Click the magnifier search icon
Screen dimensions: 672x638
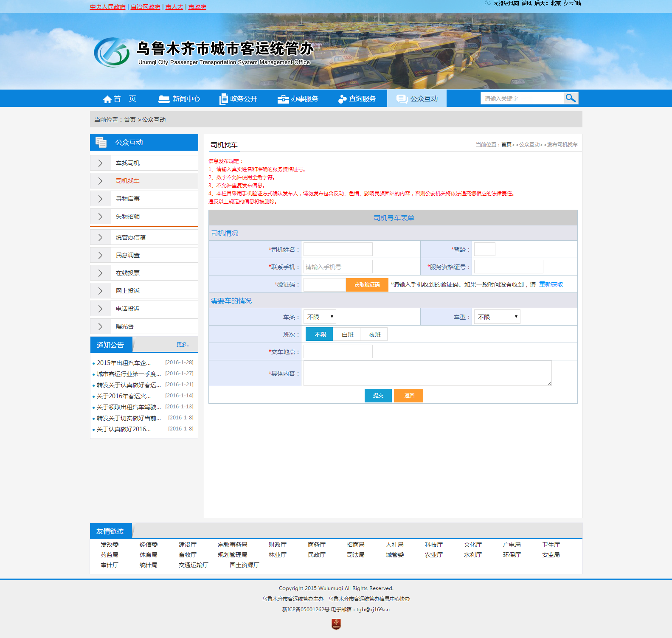pyautogui.click(x=571, y=98)
